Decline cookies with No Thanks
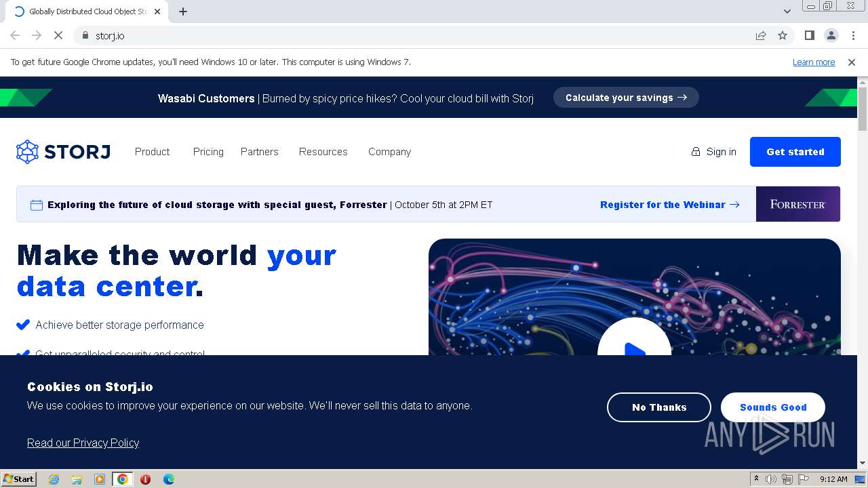 coord(659,407)
